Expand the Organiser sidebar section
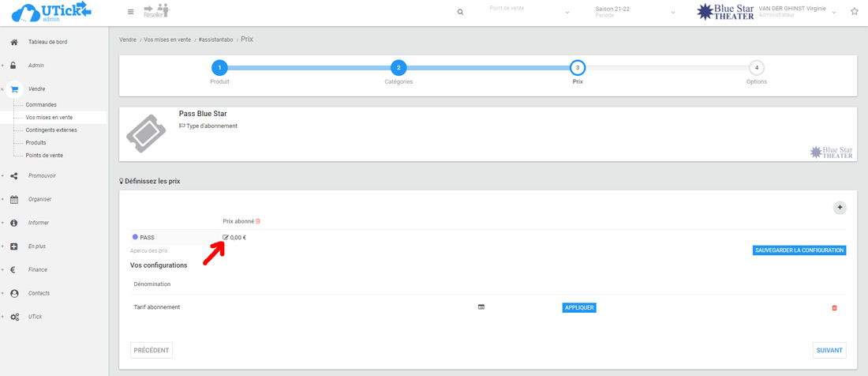868x376 pixels. [39, 199]
